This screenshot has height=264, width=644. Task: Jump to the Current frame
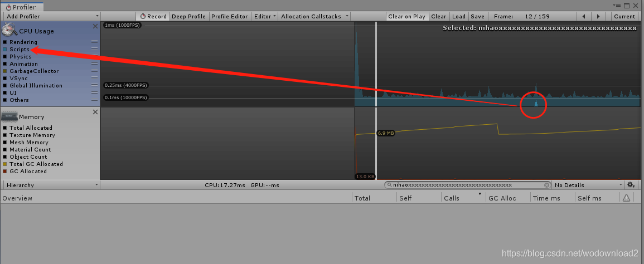625,16
